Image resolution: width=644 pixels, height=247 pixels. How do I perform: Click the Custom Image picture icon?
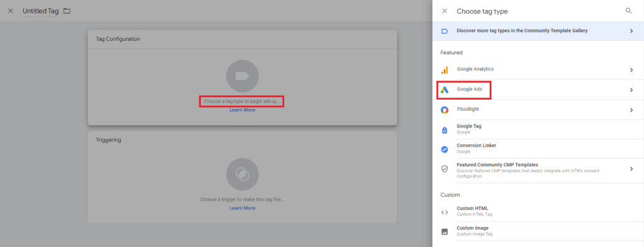click(x=445, y=232)
